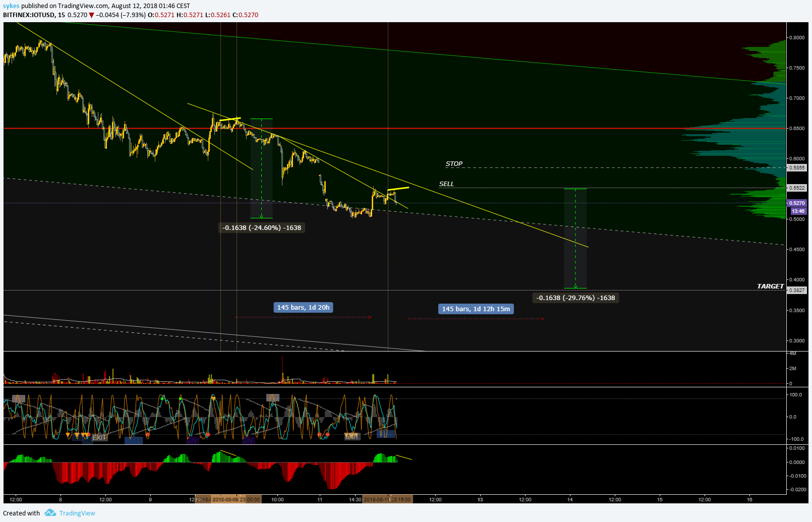The width and height of the screenshot is (812, 522).
Task: Click the 0.3000 price axis label
Action: point(797,341)
